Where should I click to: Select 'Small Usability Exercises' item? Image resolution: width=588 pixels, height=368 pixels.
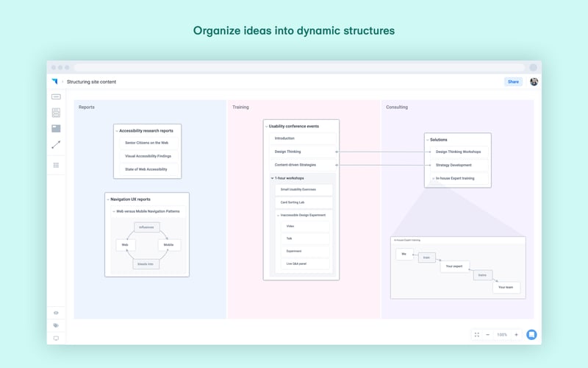(x=304, y=190)
